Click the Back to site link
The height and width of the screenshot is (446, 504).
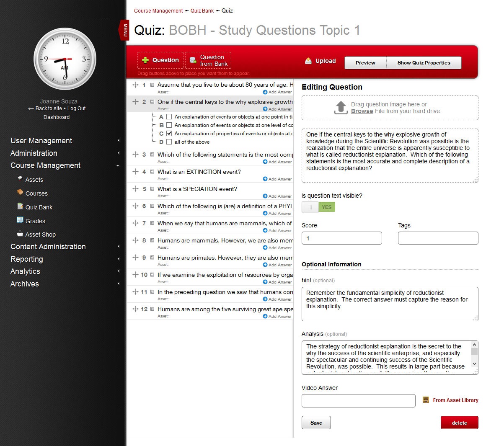(45, 108)
